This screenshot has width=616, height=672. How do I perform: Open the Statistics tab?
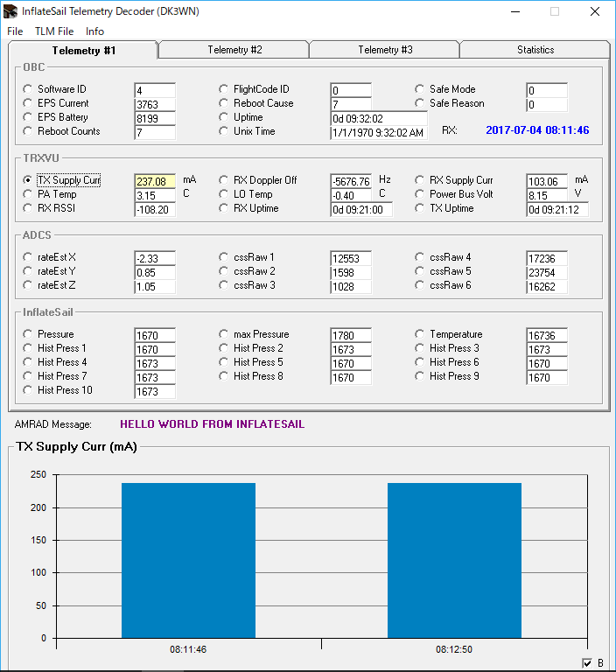pyautogui.click(x=535, y=50)
